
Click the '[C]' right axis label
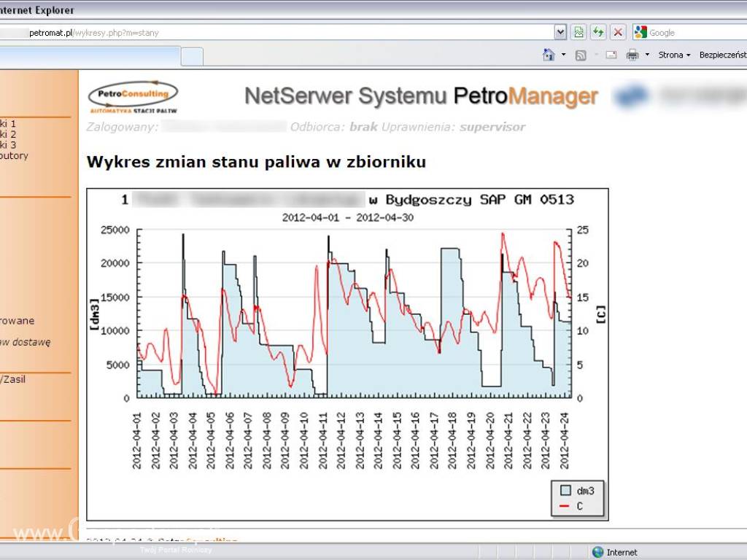point(601,314)
